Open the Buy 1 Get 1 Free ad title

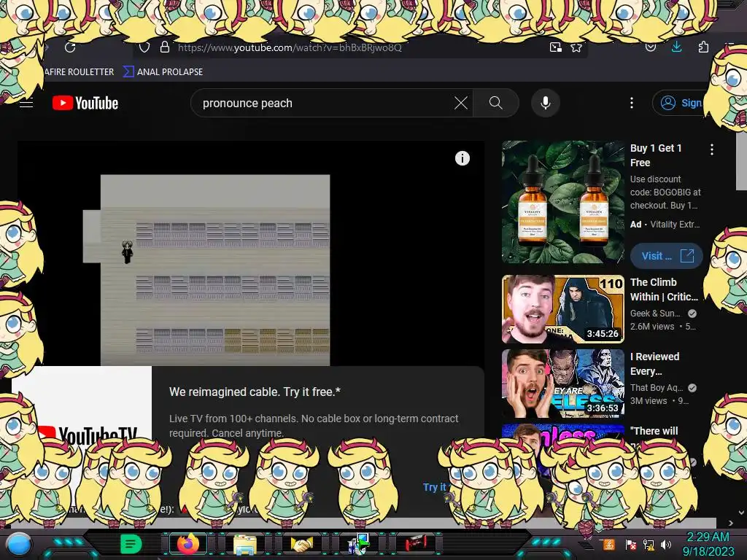tap(656, 155)
